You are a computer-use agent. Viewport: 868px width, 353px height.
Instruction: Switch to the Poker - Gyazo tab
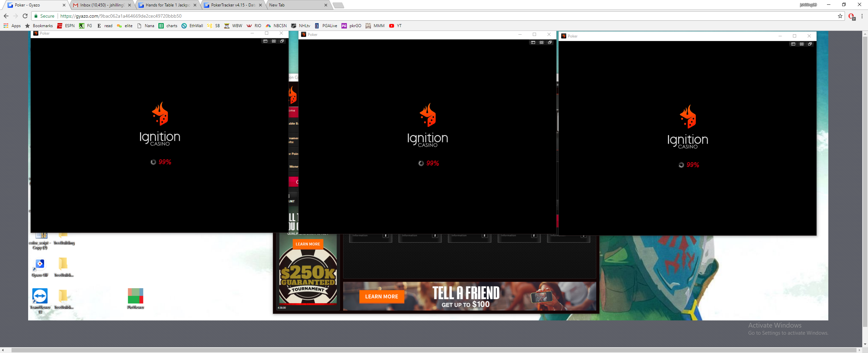click(36, 5)
